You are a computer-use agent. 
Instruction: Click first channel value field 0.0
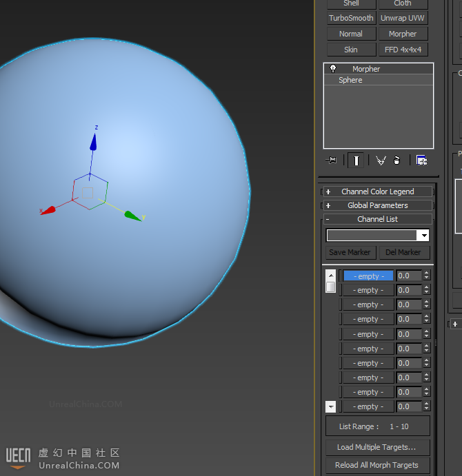(x=409, y=276)
